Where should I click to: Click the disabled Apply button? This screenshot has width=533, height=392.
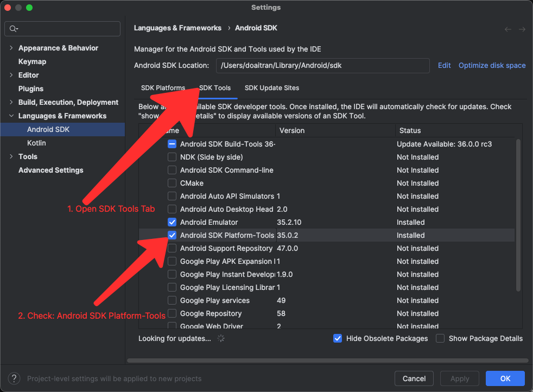pos(460,378)
